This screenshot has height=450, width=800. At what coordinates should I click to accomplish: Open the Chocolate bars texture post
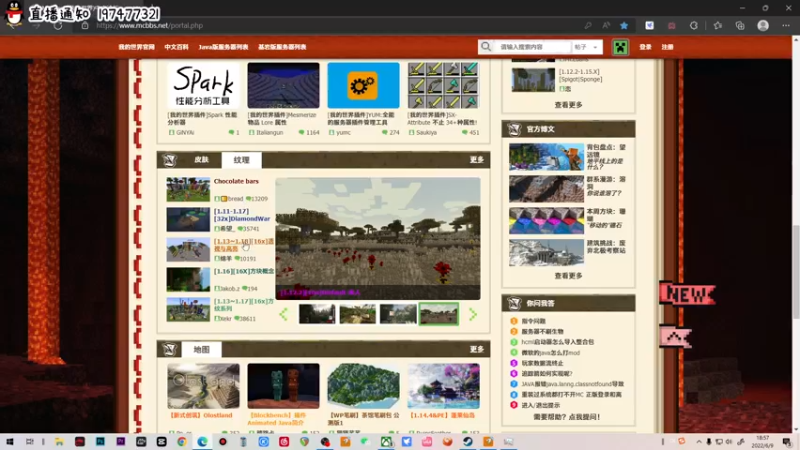[236, 181]
